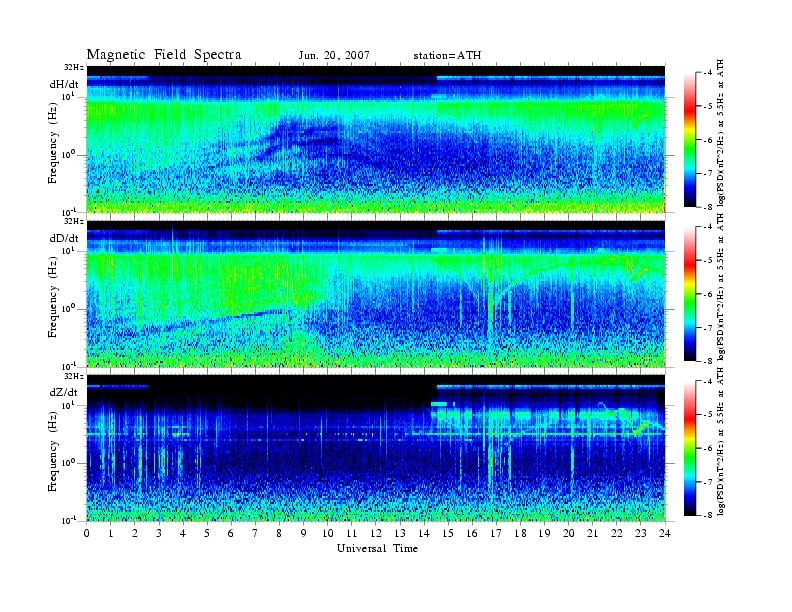Click hour 19 on the time axis

point(544,533)
